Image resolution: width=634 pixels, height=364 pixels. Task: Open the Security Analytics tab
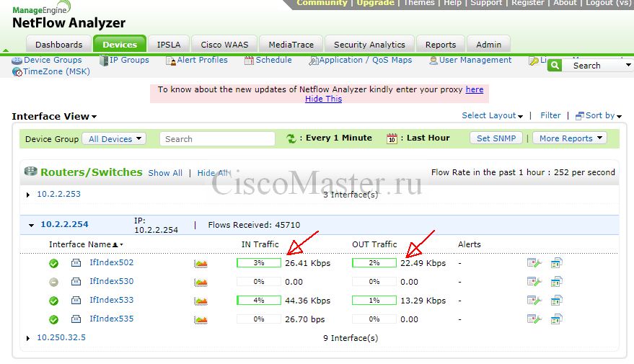tap(369, 45)
